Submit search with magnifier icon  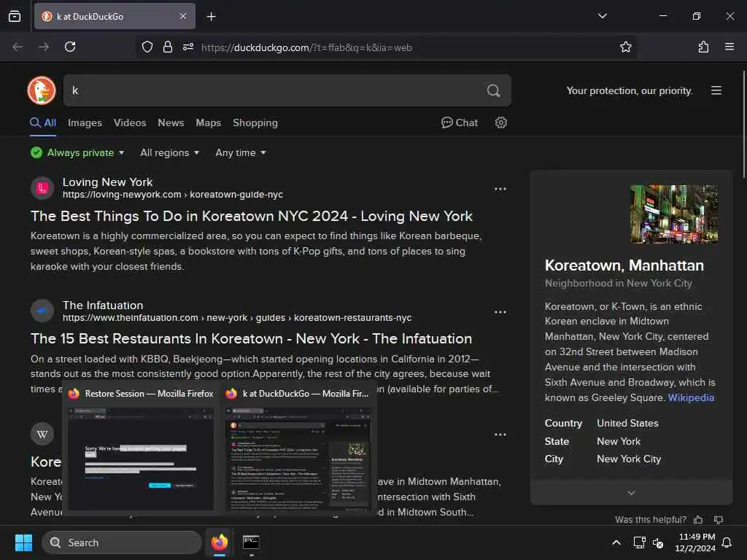point(494,90)
